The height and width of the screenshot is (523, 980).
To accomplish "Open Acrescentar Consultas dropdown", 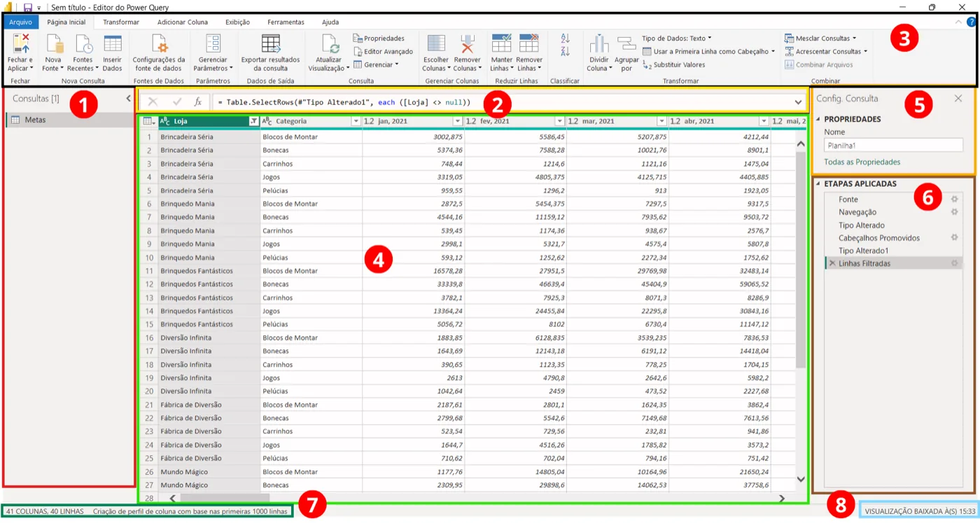I will 826,51.
